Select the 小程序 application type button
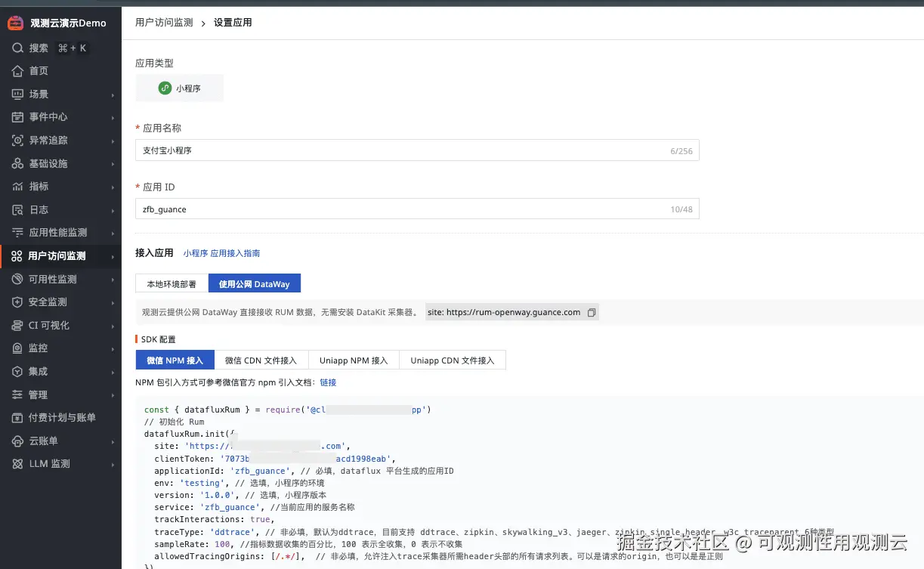This screenshot has width=924, height=569. point(180,88)
